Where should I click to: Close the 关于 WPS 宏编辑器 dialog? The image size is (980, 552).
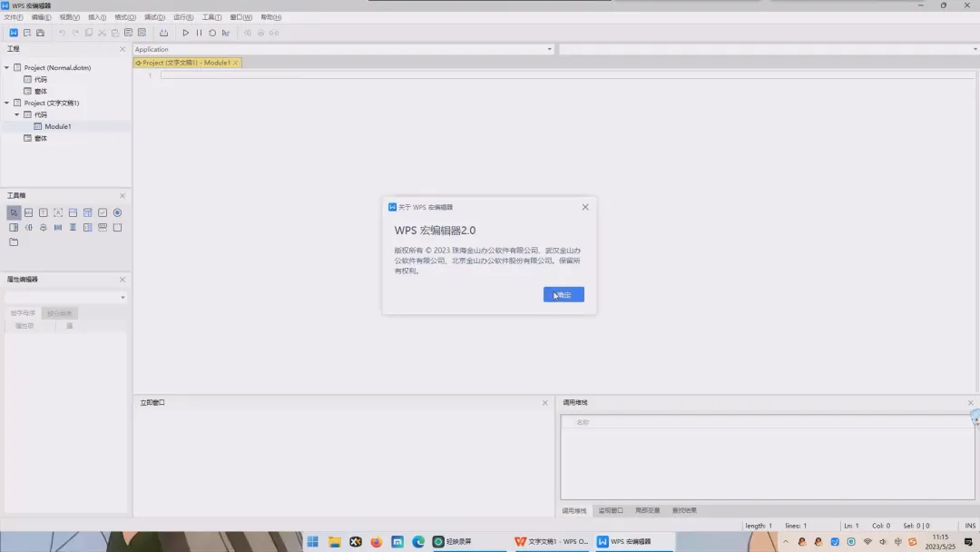pyautogui.click(x=585, y=207)
